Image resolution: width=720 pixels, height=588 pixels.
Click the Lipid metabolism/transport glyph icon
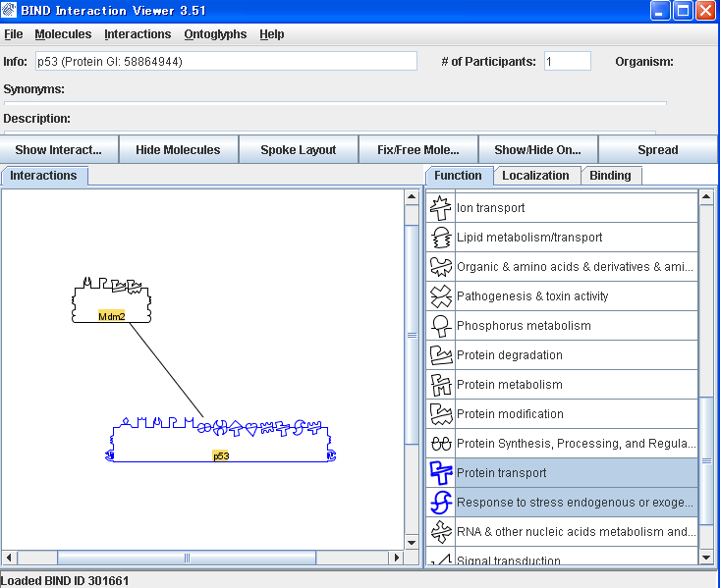point(440,238)
